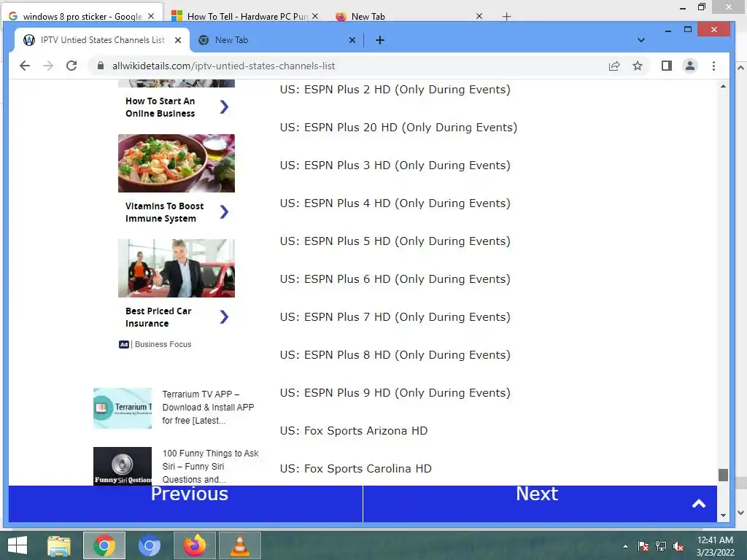Click arrow beside Best Priced Car Insurance
This screenshot has height=560, width=747.
225,317
